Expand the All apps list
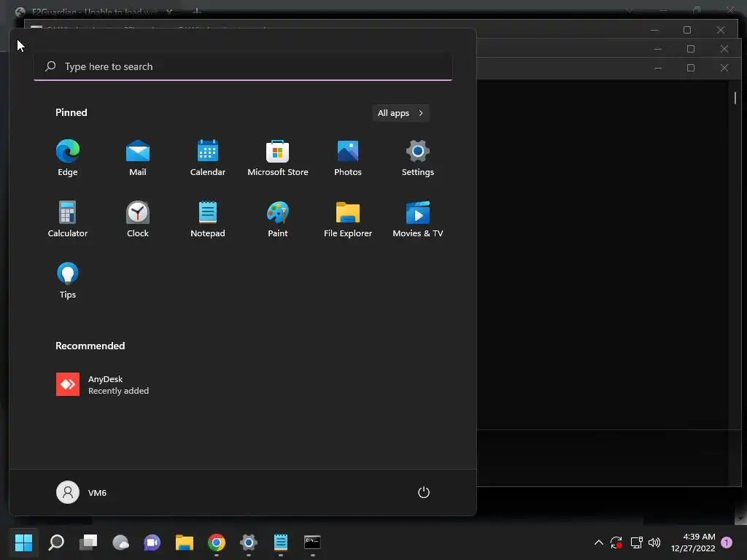747x560 pixels. (400, 113)
